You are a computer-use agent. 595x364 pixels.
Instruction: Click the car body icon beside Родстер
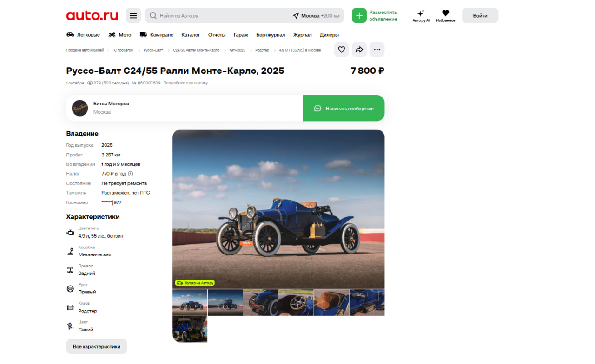70,307
